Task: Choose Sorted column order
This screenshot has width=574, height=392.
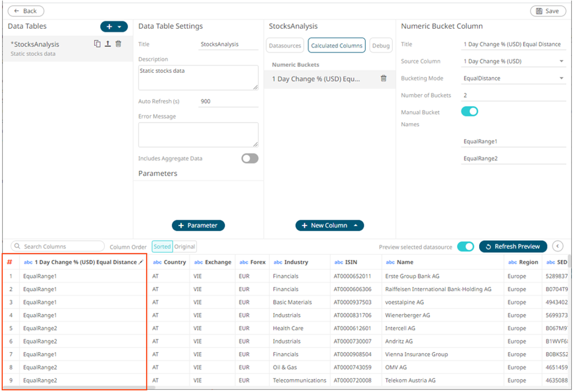Action: point(162,247)
